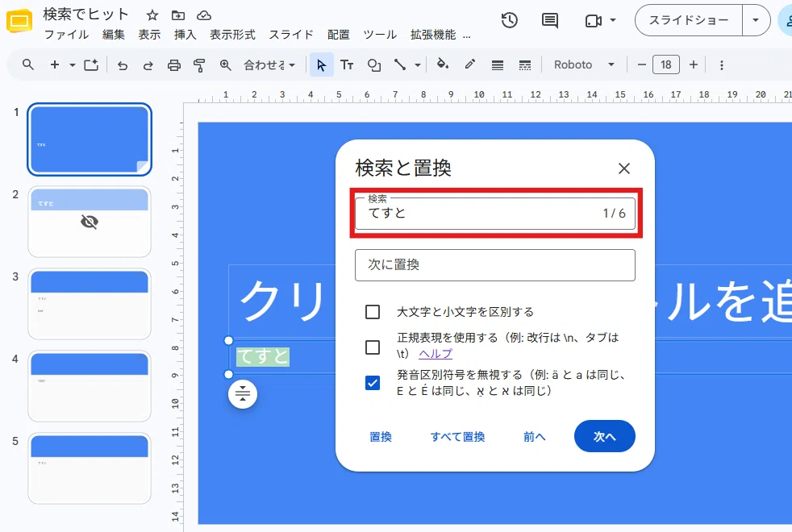
Task: Click the Google Slides home logo
Action: click(x=19, y=21)
